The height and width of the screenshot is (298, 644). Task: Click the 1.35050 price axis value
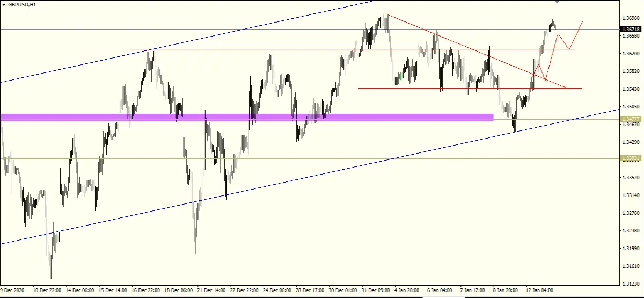tap(630, 107)
